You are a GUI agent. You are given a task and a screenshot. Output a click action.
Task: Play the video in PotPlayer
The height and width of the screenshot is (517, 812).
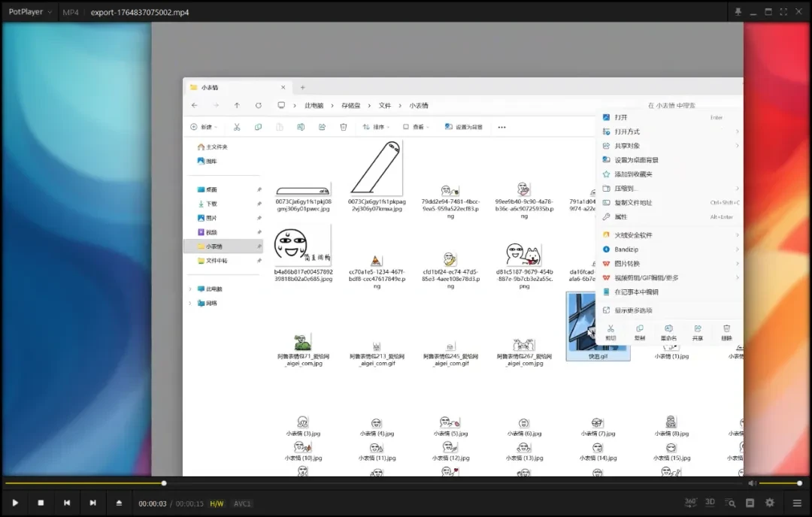15,503
